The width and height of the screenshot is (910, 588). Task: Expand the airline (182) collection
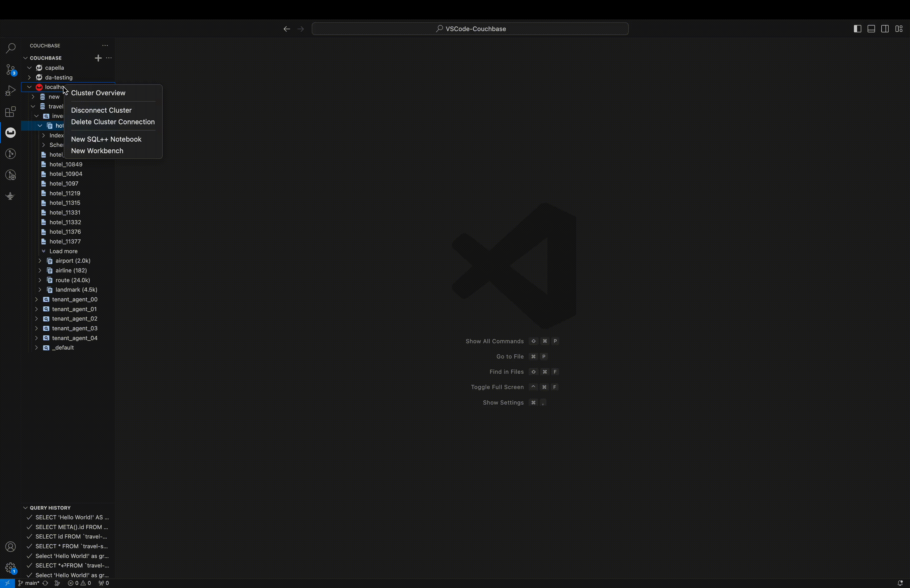click(40, 270)
